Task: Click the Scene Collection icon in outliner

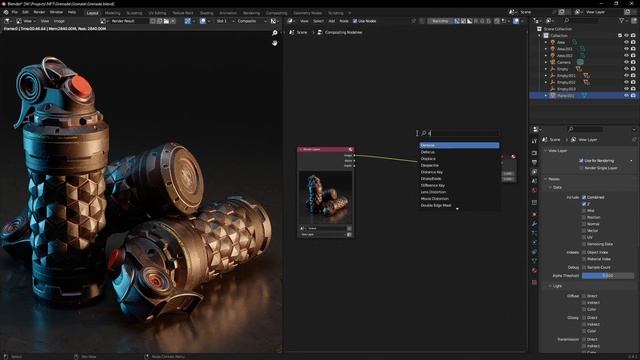Action: click(x=540, y=29)
